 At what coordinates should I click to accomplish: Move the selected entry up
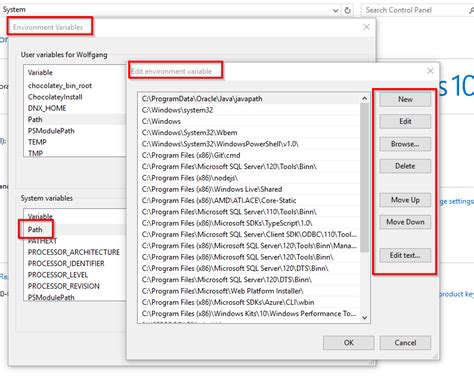point(405,200)
